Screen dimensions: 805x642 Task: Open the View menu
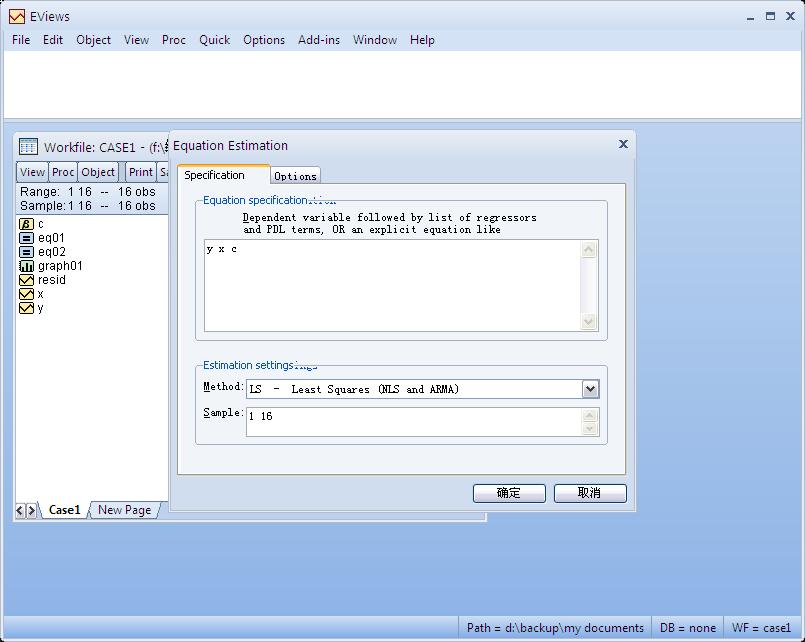click(137, 40)
